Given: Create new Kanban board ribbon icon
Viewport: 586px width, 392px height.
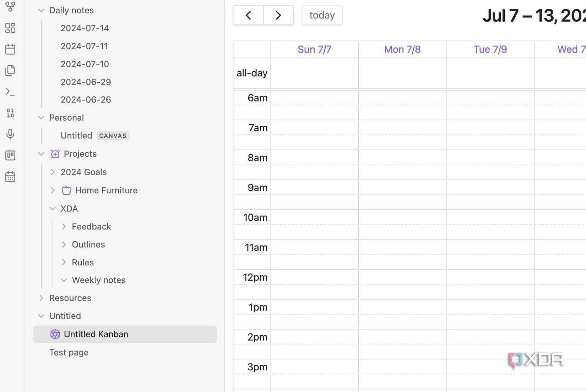Looking at the screenshot, I should point(10,155).
